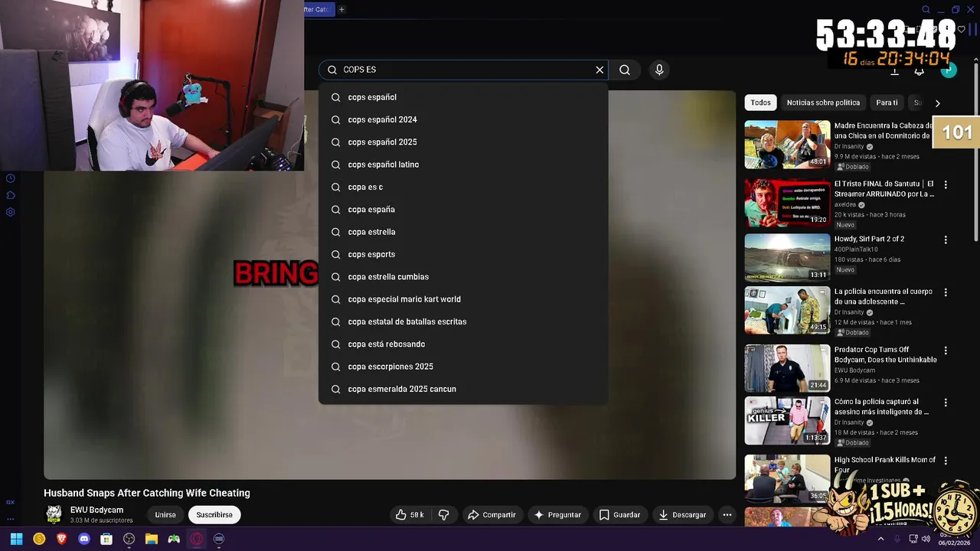Viewport: 980px width, 551px height.
Task: Open the Windows Start menu
Action: point(16,539)
